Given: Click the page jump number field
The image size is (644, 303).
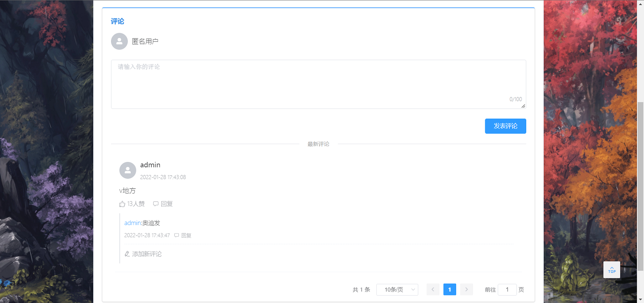Looking at the screenshot, I should click(507, 290).
